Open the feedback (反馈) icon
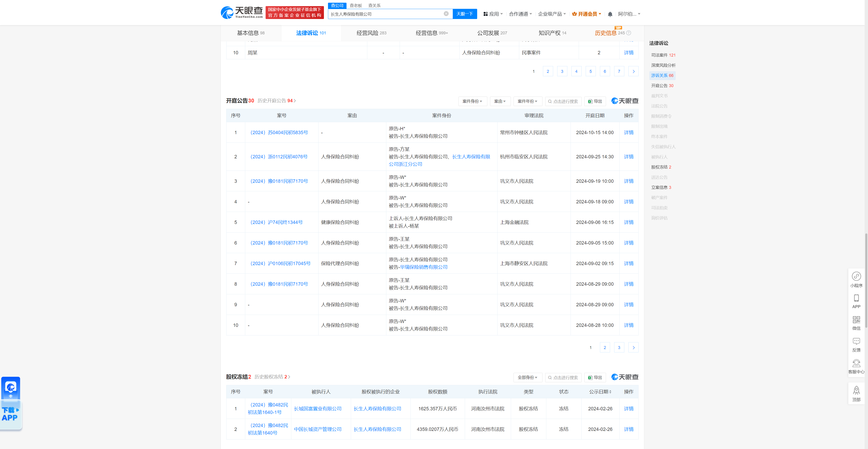The width and height of the screenshot is (868, 449). (856, 345)
